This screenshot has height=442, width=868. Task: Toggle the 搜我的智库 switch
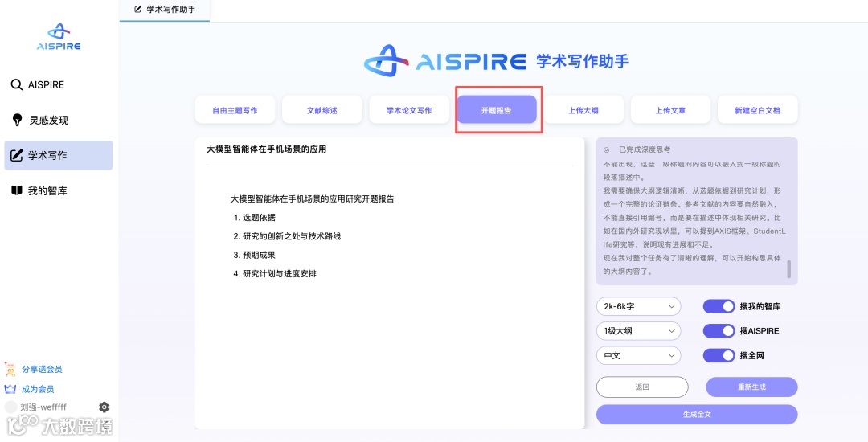(719, 306)
